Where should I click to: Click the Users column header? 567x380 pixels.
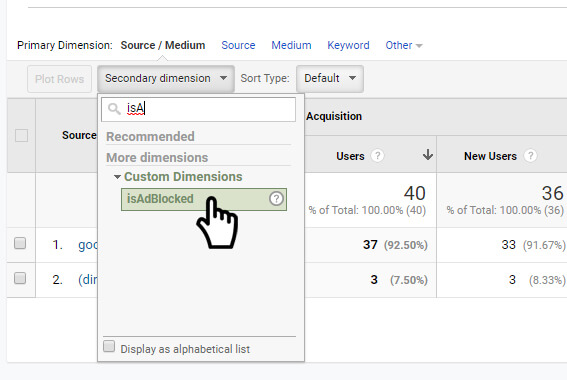coord(350,156)
